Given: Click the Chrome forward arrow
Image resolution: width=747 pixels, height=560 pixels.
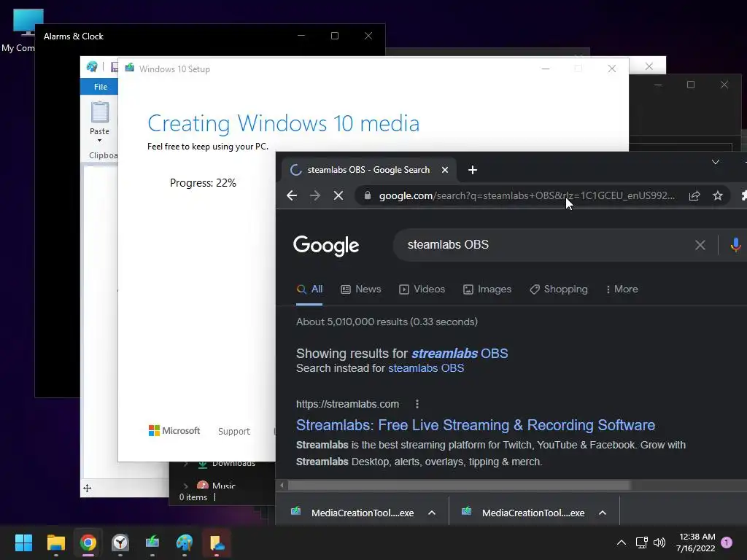Looking at the screenshot, I should pos(315,195).
